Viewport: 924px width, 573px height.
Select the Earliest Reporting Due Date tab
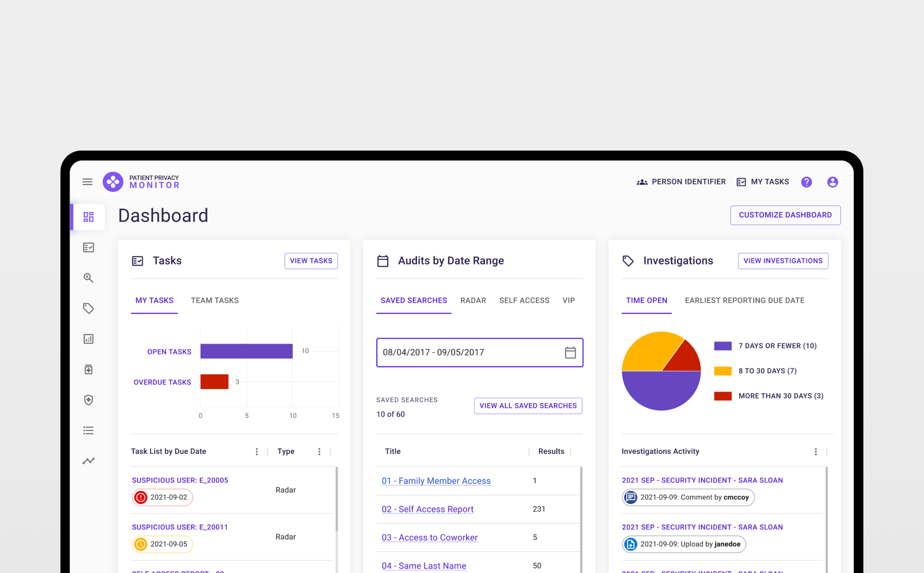pos(745,301)
